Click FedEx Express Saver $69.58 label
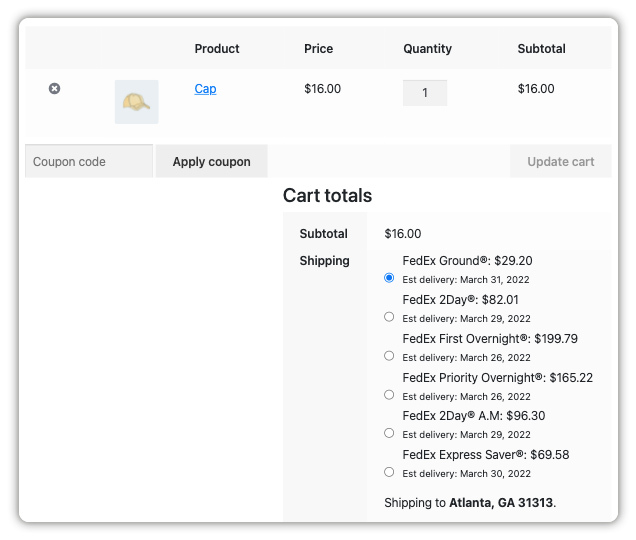Image resolution: width=636 pixels, height=540 pixels. (x=486, y=454)
